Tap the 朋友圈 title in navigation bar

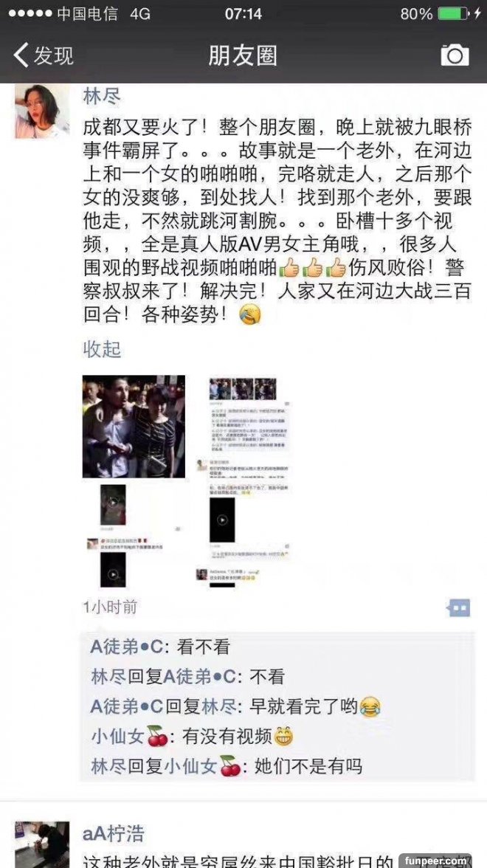242,55
